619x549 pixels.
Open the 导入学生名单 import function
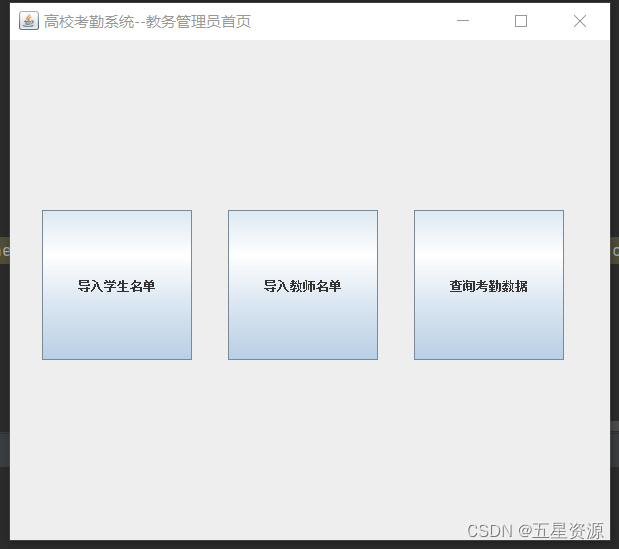[x=117, y=285]
